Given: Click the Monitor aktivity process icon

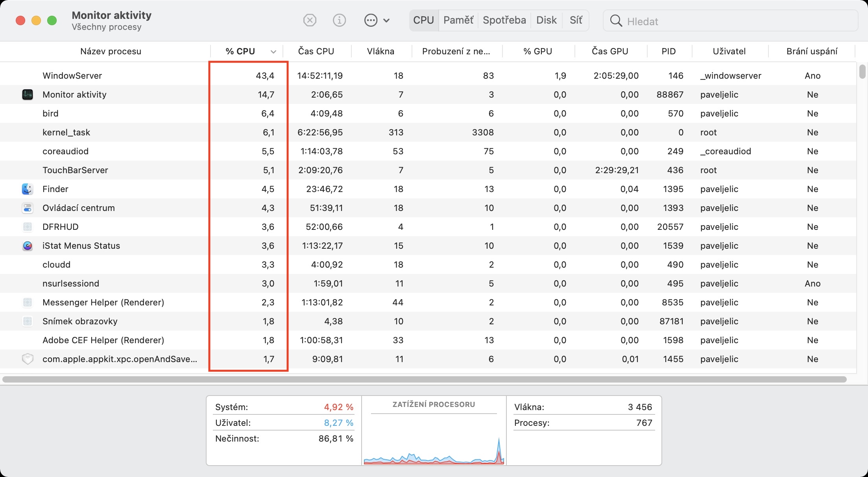Looking at the screenshot, I should (x=28, y=94).
